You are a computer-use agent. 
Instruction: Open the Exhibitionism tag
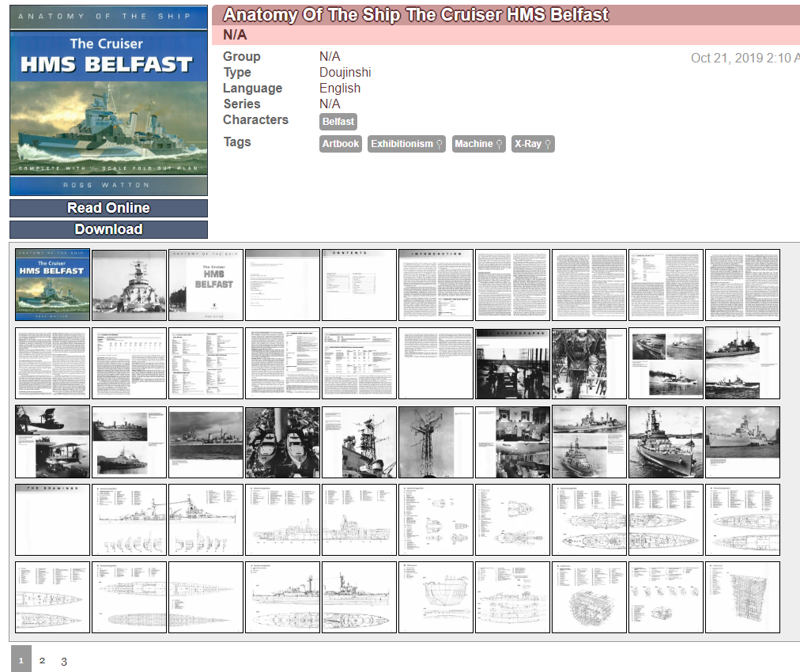point(407,144)
